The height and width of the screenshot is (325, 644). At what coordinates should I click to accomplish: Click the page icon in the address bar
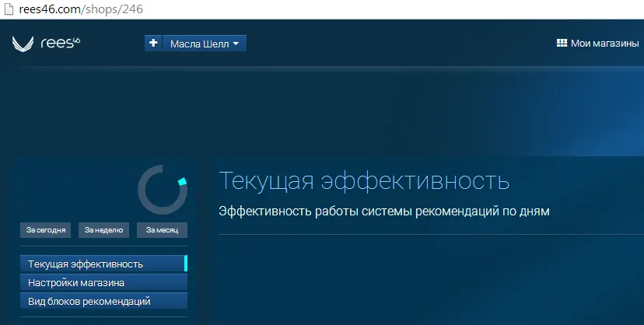pyautogui.click(x=9, y=9)
